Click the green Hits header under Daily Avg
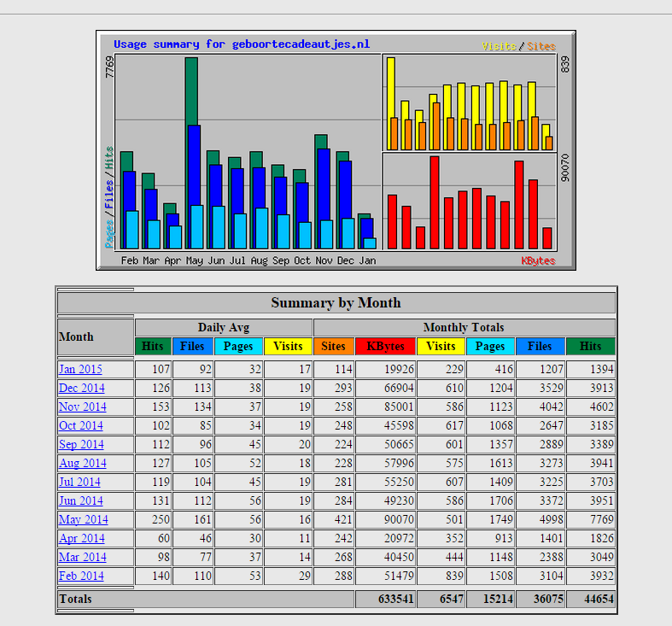The width and height of the screenshot is (672, 626). tap(154, 347)
